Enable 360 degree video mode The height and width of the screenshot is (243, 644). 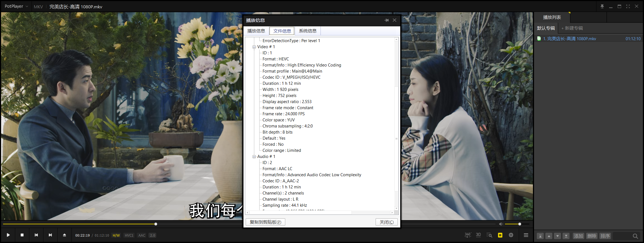coord(468,235)
